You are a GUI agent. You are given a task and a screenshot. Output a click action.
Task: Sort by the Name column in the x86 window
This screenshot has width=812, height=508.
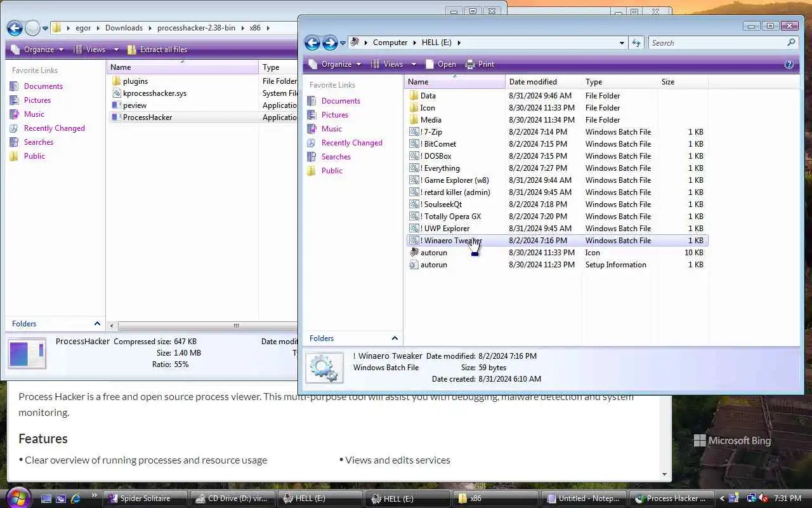[183, 67]
